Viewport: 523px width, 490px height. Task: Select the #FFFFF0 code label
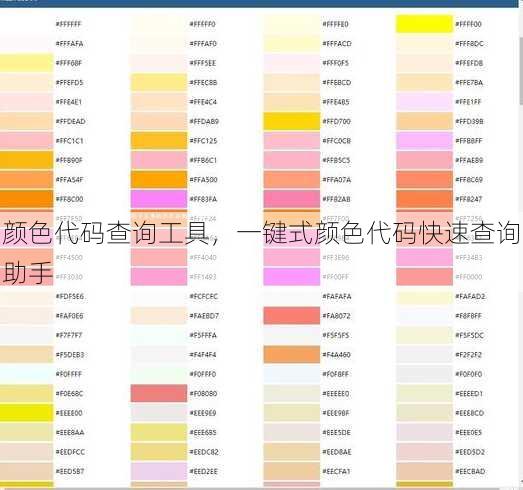pyautogui.click(x=202, y=24)
